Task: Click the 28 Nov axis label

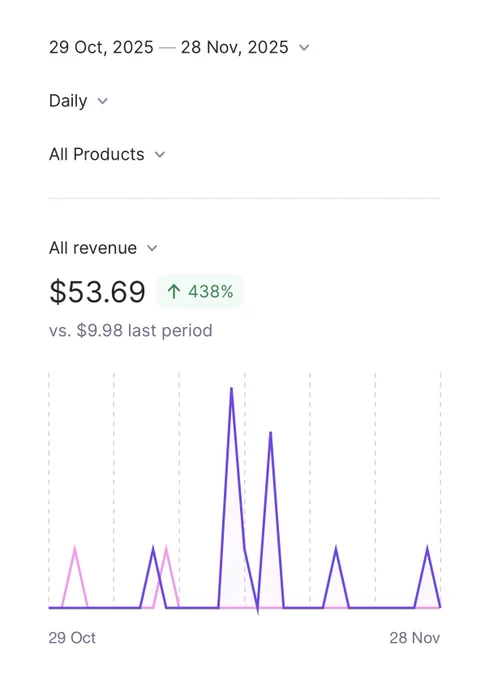Action: [414, 638]
